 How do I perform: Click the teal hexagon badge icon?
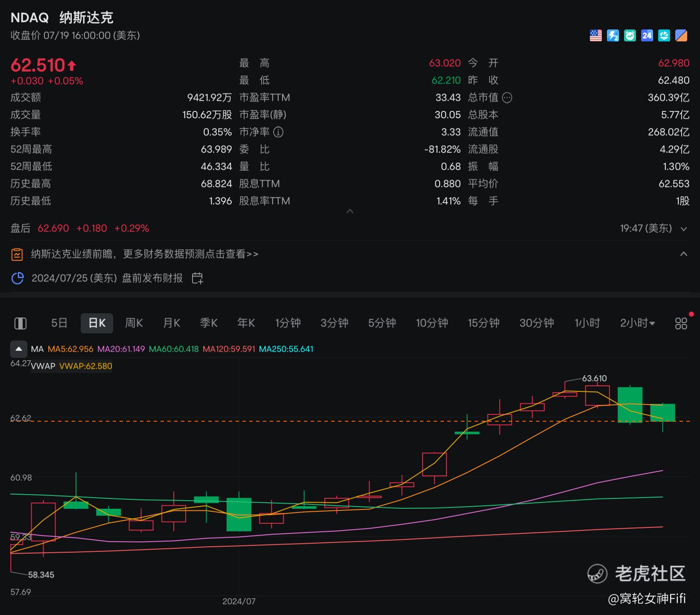(x=664, y=35)
